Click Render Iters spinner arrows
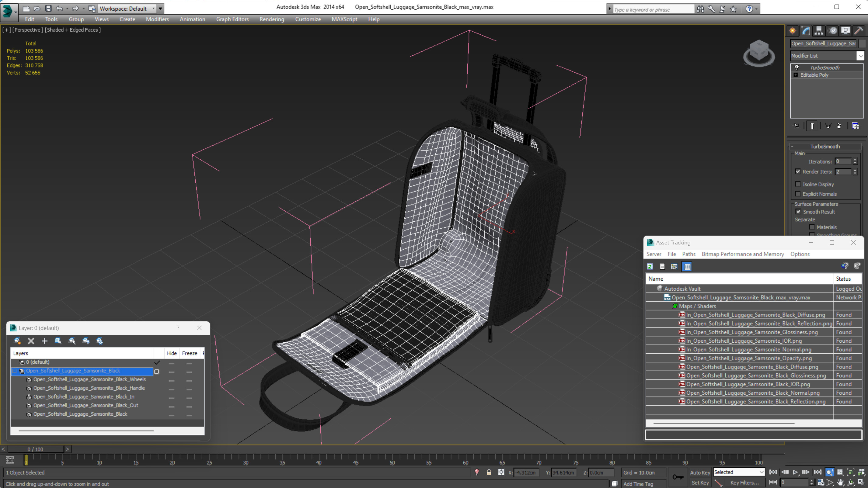868x488 pixels. [855, 171]
